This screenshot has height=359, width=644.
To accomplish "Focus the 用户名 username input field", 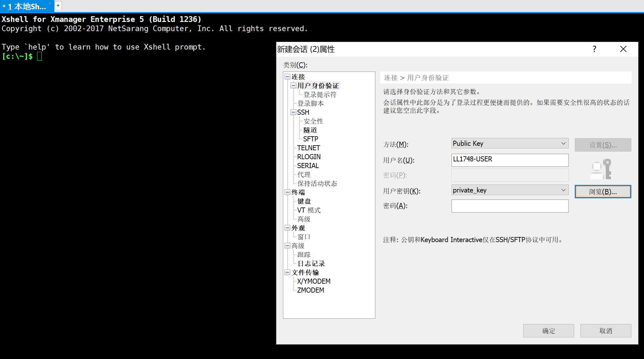I will (x=509, y=160).
